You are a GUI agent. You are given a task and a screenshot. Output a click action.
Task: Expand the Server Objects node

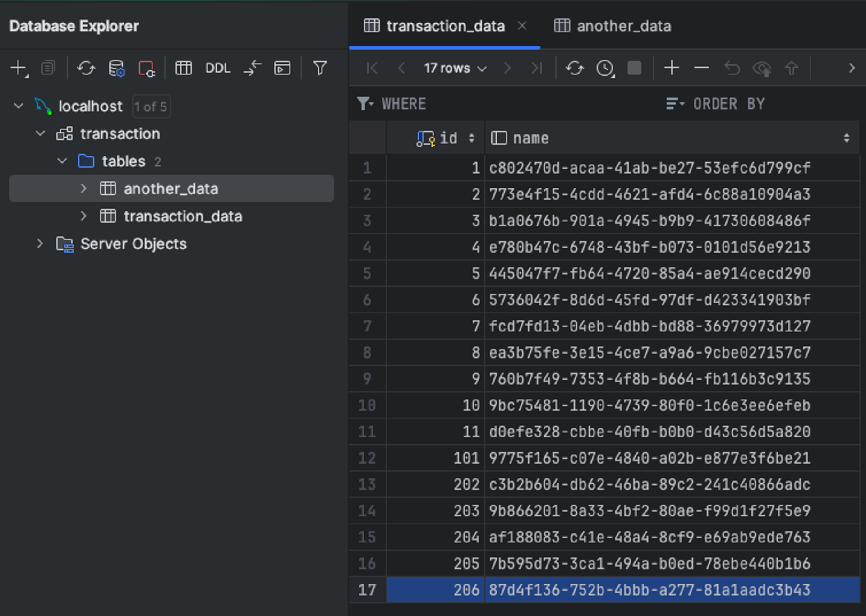point(40,244)
